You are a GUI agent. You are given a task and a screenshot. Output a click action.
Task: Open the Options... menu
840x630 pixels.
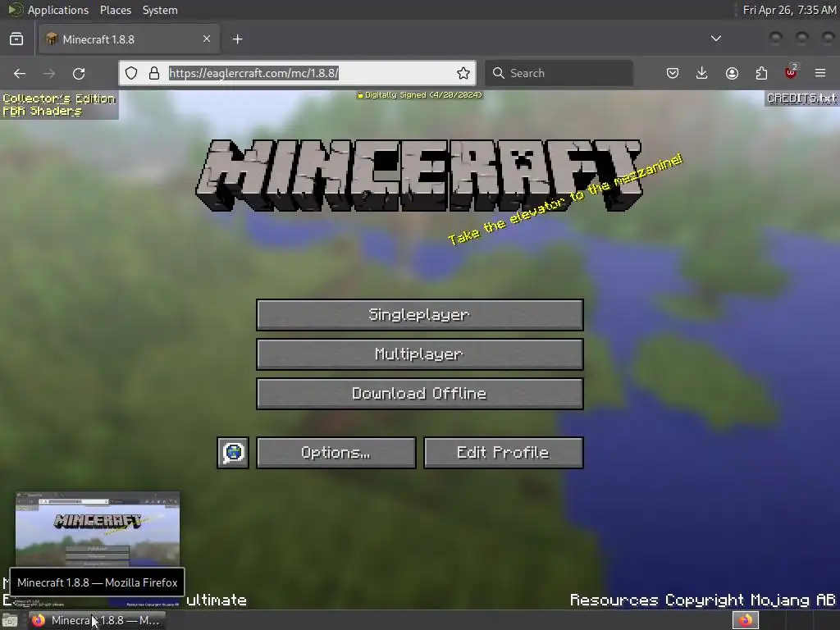point(336,453)
